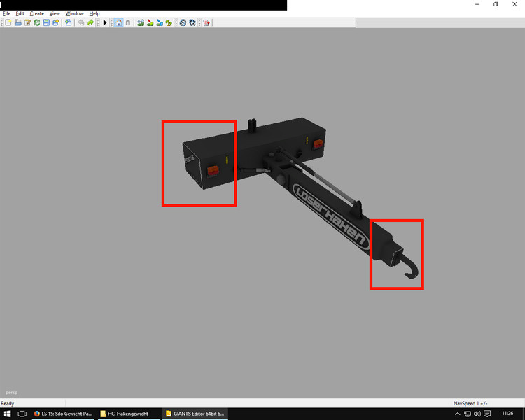Open the Create menu
Viewport: 525px width, 420px height.
click(x=36, y=13)
